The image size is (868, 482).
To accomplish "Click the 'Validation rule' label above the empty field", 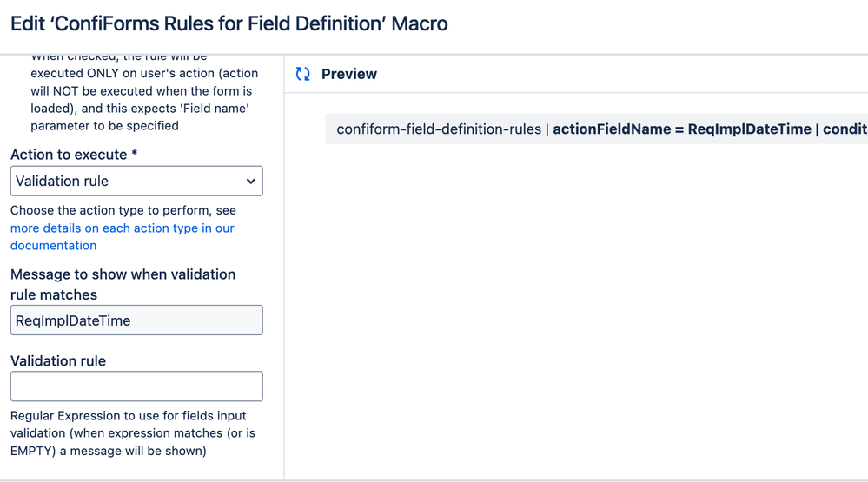I will (58, 361).
